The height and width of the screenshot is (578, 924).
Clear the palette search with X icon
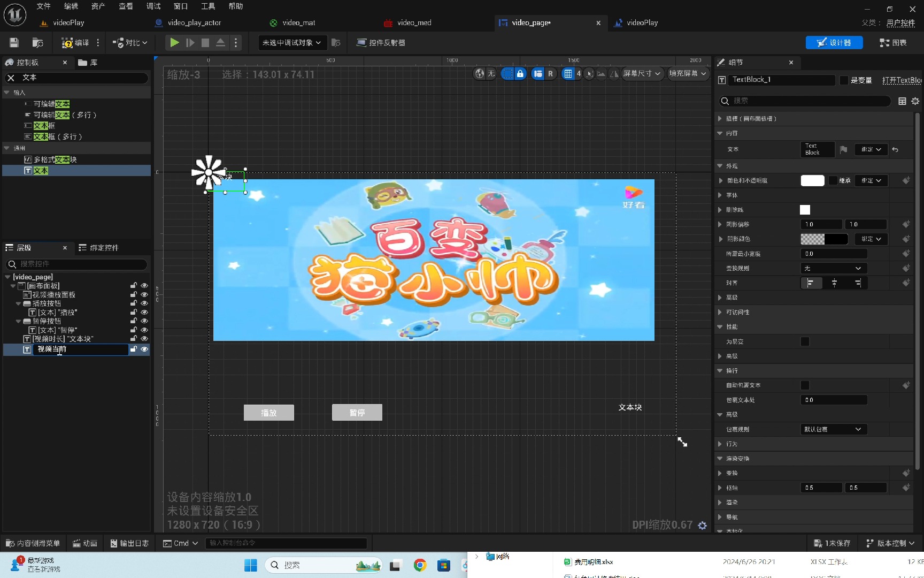pos(11,78)
